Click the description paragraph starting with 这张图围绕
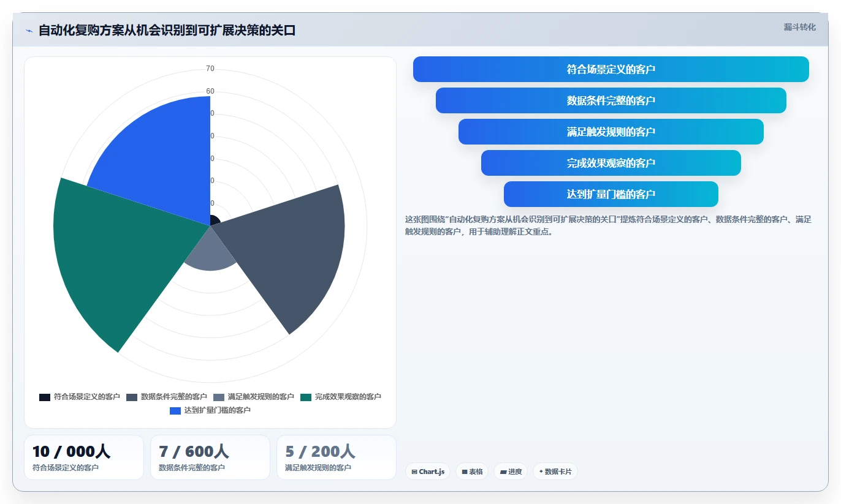 click(608, 225)
